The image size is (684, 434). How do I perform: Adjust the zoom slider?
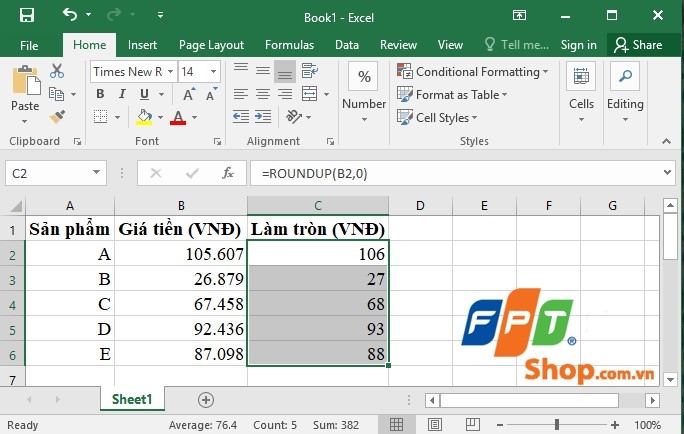point(557,424)
